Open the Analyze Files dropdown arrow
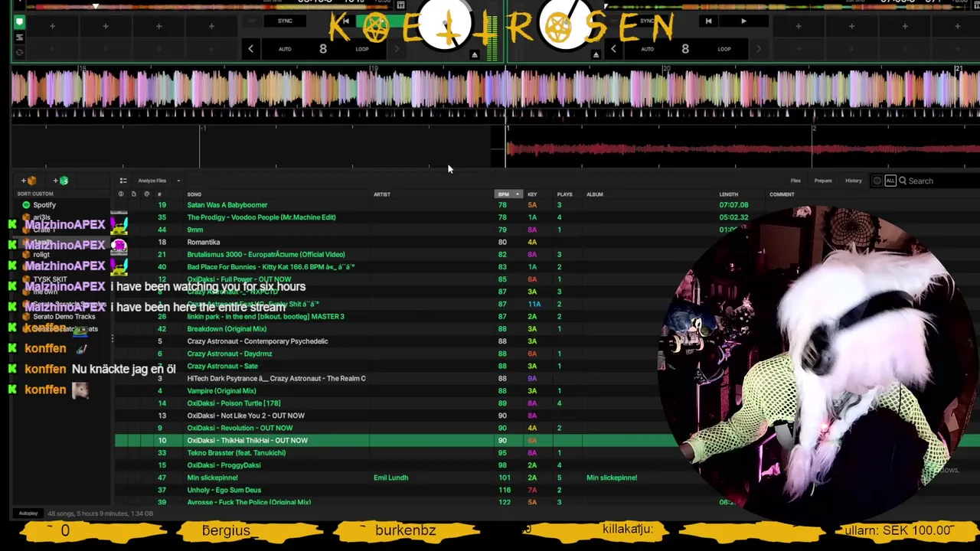980x551 pixels. (x=178, y=181)
